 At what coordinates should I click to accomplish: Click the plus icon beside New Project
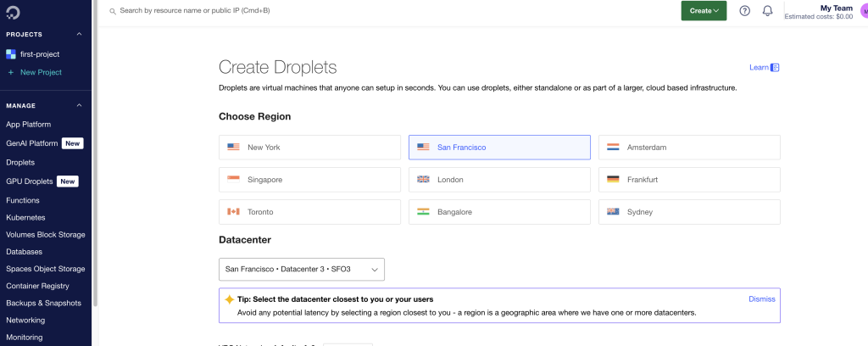click(10, 73)
